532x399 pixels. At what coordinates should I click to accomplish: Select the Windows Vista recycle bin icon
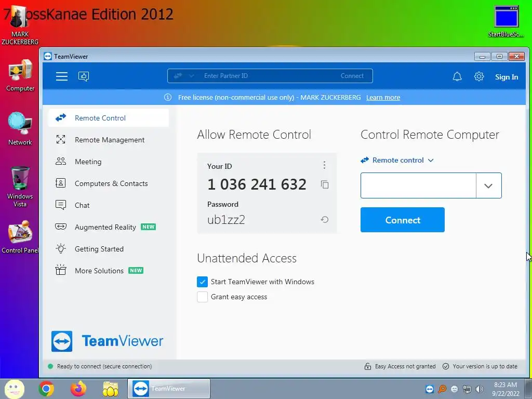click(20, 187)
